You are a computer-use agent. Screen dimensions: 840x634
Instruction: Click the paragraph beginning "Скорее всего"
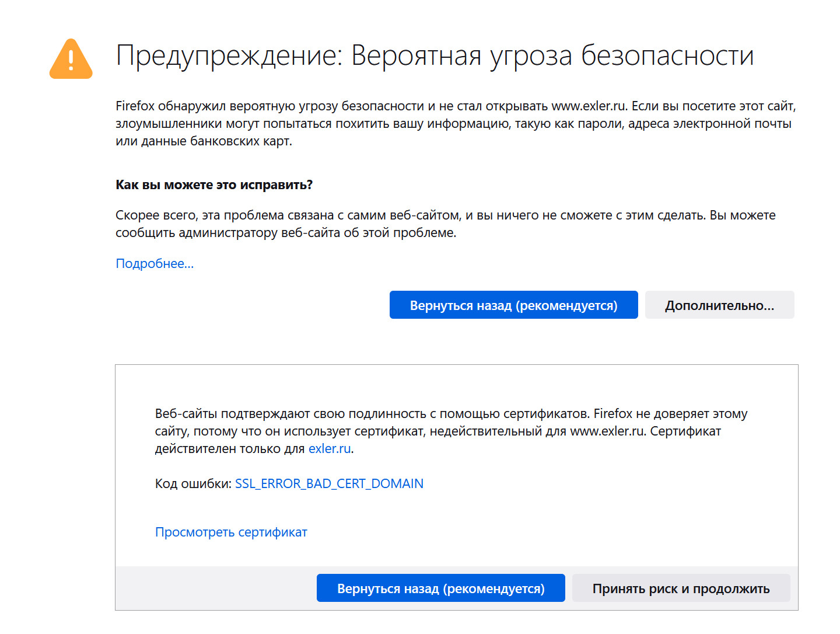(x=350, y=215)
